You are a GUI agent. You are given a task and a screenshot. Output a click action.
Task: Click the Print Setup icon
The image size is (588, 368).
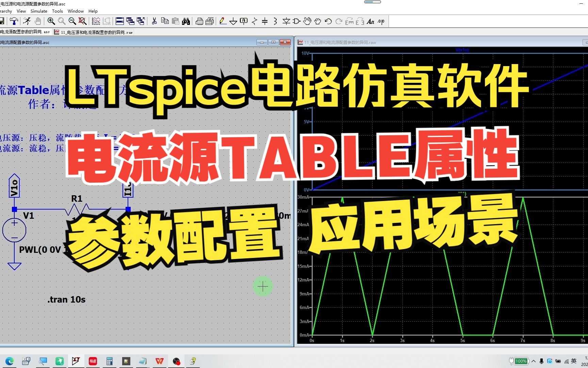pyautogui.click(x=210, y=21)
